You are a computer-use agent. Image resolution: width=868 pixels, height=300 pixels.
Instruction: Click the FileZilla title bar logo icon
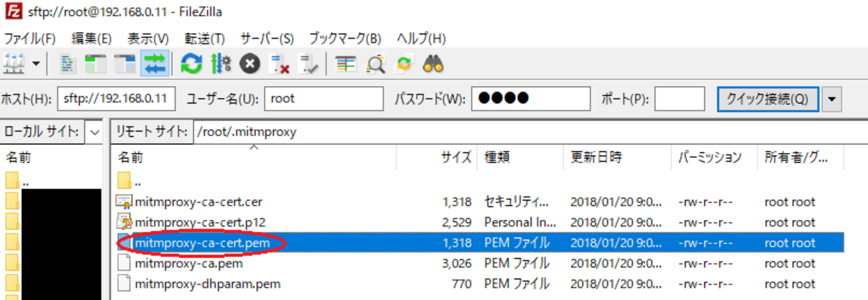(x=12, y=11)
